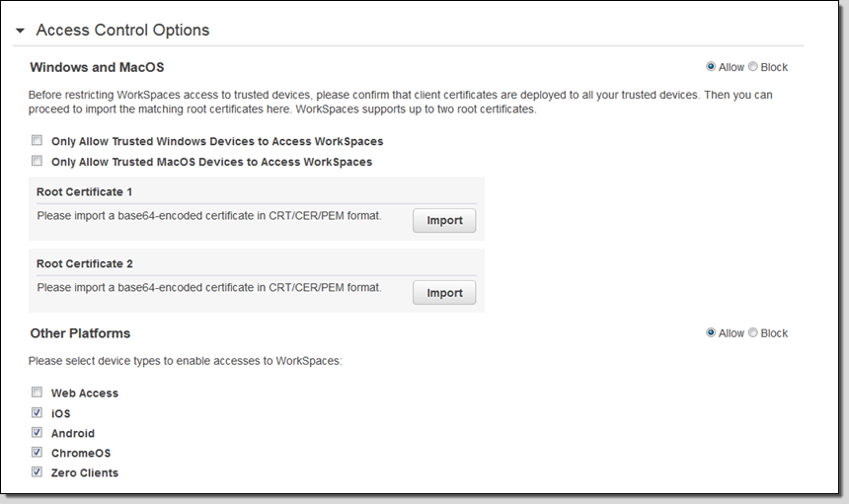Screen dimensions: 849x504
Task: Collapse the Access Control Options section arrow
Action: pos(20,31)
